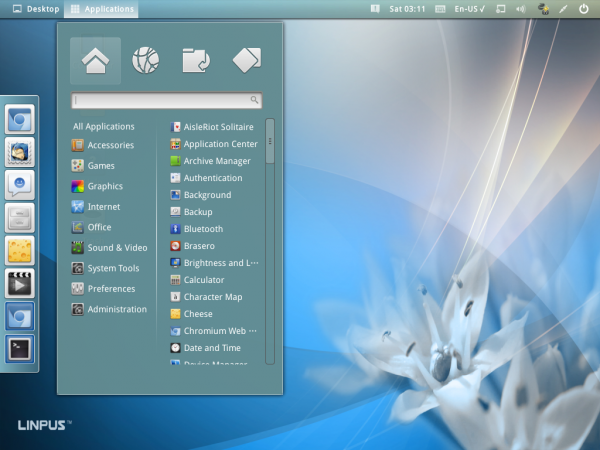Click the power button icon
This screenshot has width=600, height=450.
pyautogui.click(x=583, y=8)
